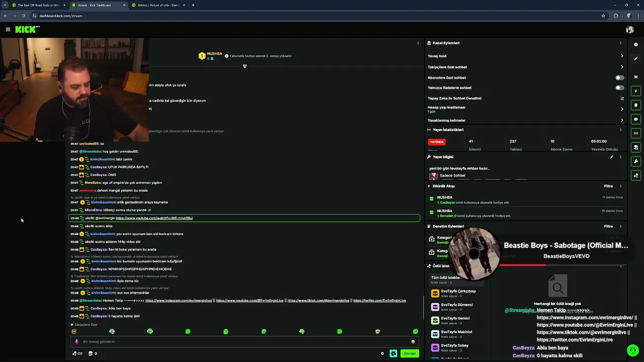The image size is (644, 362).
Task: Click the cyan sticker button beside Gönder
Action: coord(393,353)
